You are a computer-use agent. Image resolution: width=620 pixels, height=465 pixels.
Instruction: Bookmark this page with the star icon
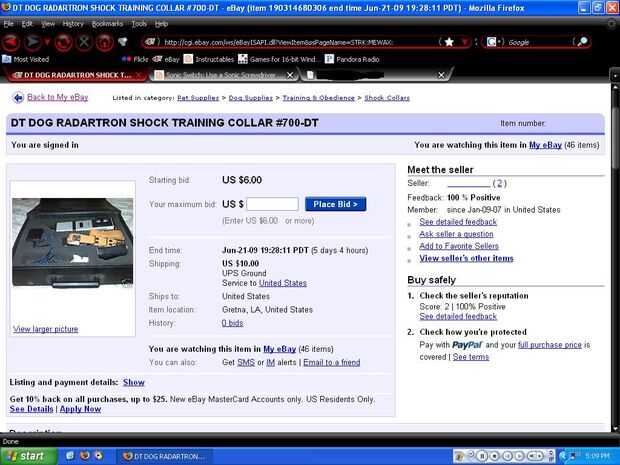pyautogui.click(x=449, y=42)
